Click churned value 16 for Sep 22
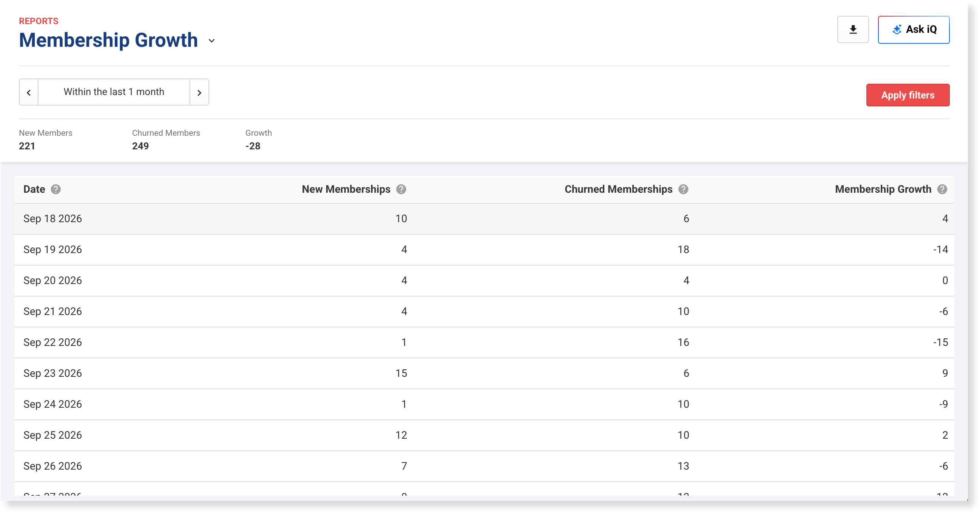 (683, 343)
